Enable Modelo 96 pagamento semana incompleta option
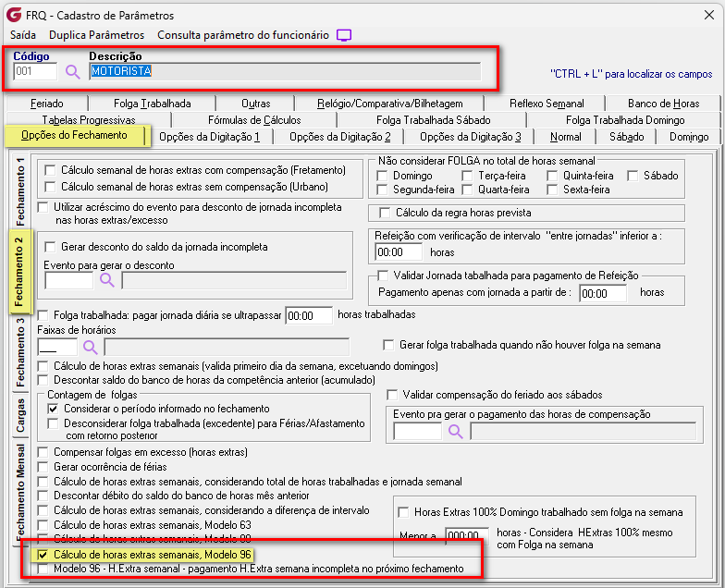The height and width of the screenshot is (588, 725). (43, 569)
